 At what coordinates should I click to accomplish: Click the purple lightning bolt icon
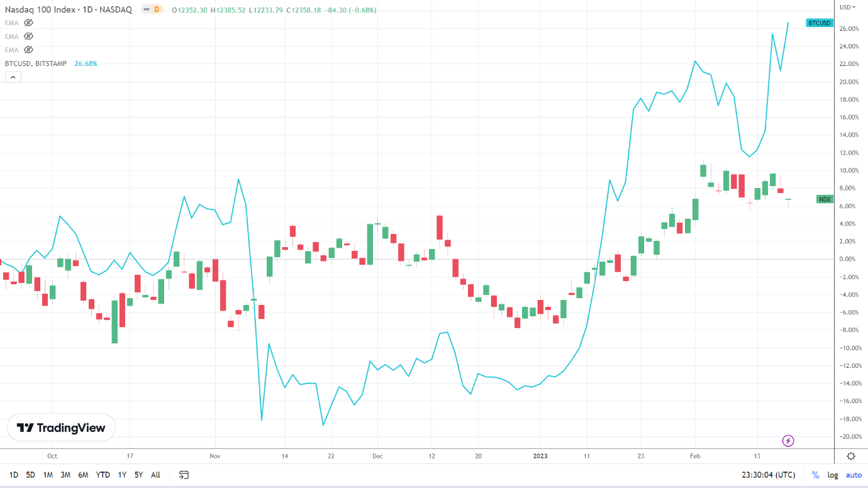click(x=787, y=441)
